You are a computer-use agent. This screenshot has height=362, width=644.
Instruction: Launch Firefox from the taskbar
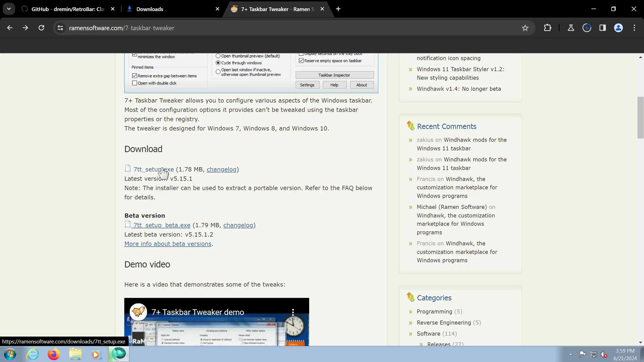point(54,354)
